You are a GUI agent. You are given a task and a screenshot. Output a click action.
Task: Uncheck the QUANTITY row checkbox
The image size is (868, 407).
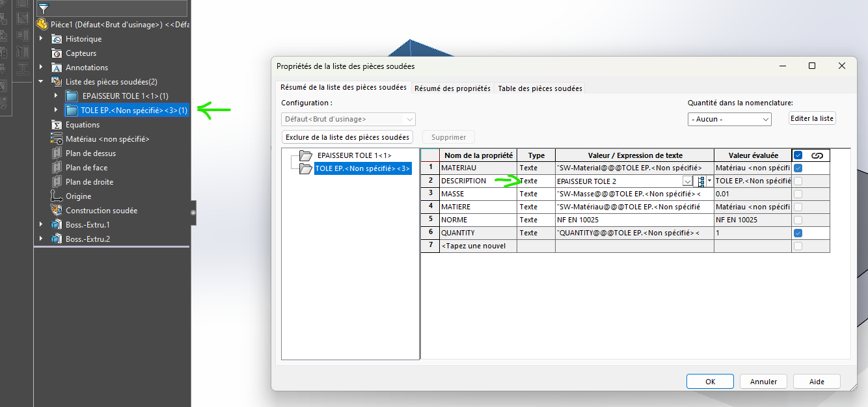point(798,233)
